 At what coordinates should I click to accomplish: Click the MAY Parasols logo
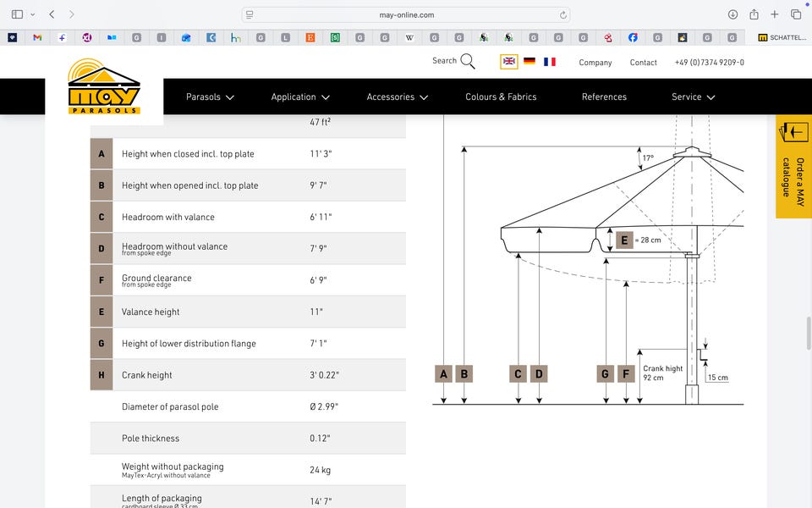click(x=104, y=87)
